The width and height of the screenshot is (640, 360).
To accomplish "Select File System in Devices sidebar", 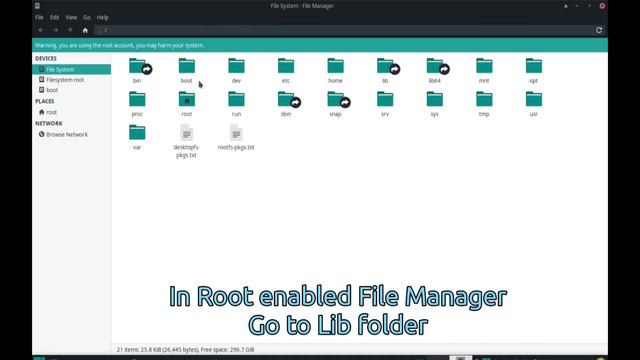I will tap(71, 69).
